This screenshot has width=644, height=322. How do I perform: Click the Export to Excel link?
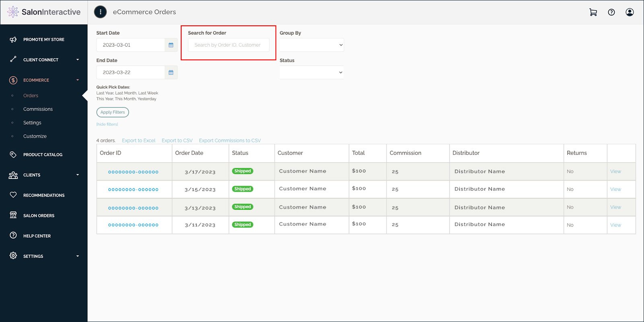coord(138,141)
